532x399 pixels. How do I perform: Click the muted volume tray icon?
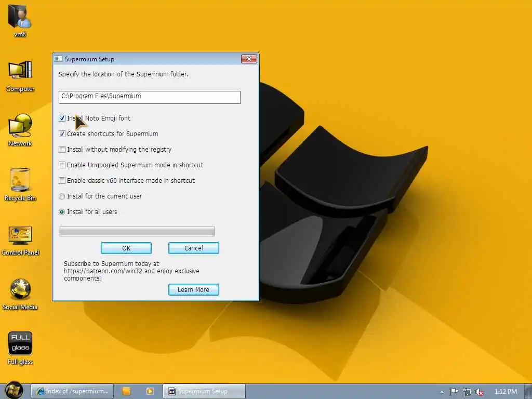pyautogui.click(x=479, y=392)
